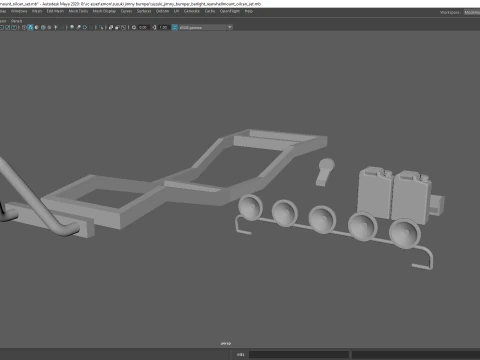This screenshot has width=480, height=360.
Task: Toggle the smooth shade all icon
Action: pyautogui.click(x=30, y=27)
